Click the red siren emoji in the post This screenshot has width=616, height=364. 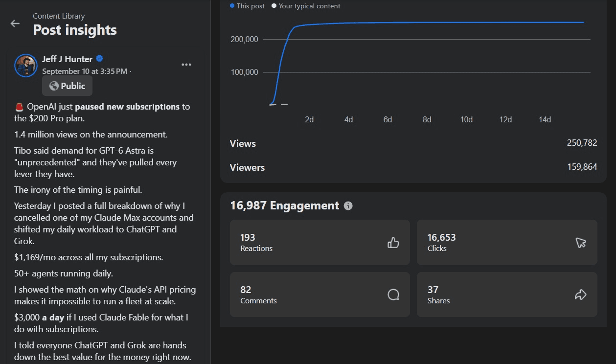tap(19, 107)
